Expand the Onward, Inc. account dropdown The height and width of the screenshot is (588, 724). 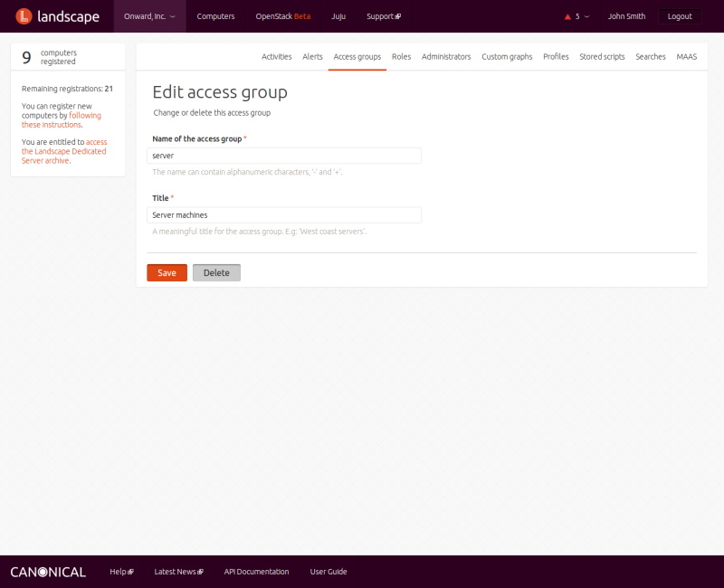149,16
